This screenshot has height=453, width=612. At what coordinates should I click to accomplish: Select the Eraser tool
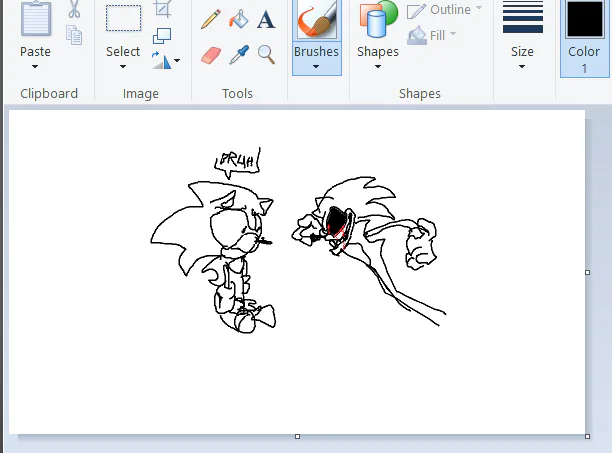[x=211, y=55]
